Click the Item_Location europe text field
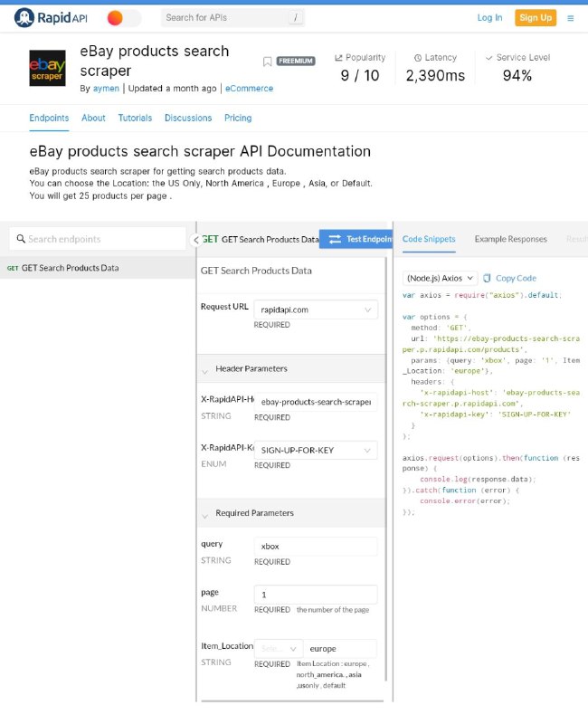The width and height of the screenshot is (588, 724). click(x=340, y=648)
